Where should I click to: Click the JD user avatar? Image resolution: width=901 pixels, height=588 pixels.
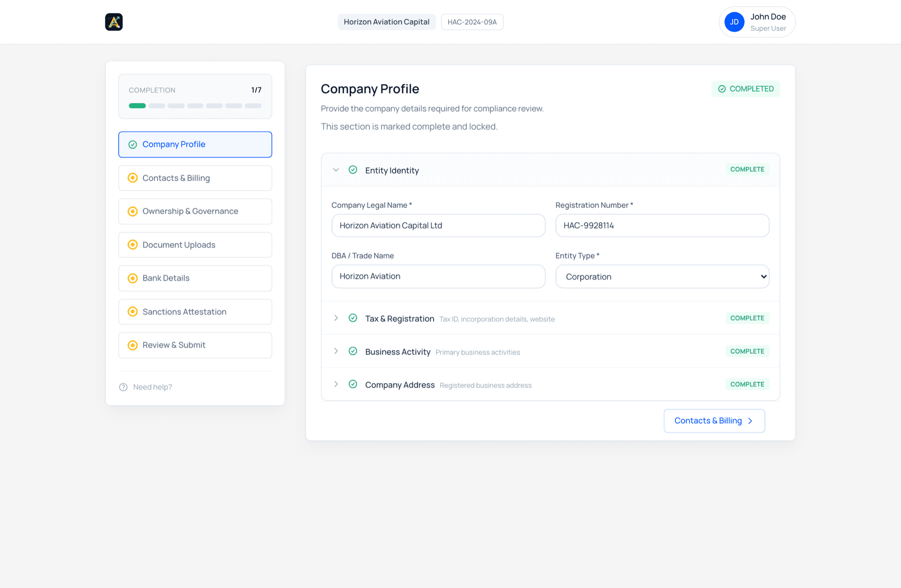coord(734,22)
